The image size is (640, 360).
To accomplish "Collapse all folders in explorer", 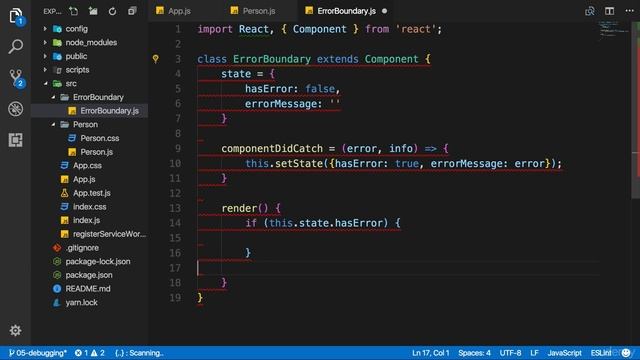I will pyautogui.click(x=132, y=11).
